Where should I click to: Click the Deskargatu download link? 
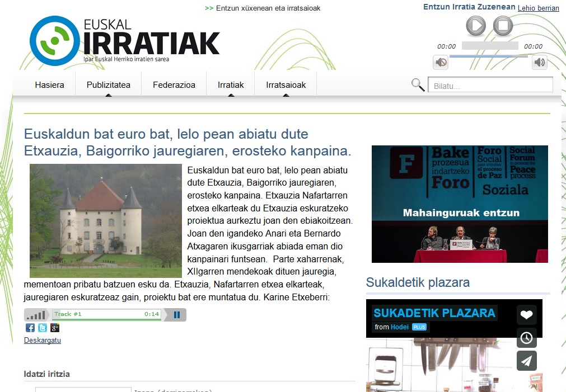coord(42,340)
